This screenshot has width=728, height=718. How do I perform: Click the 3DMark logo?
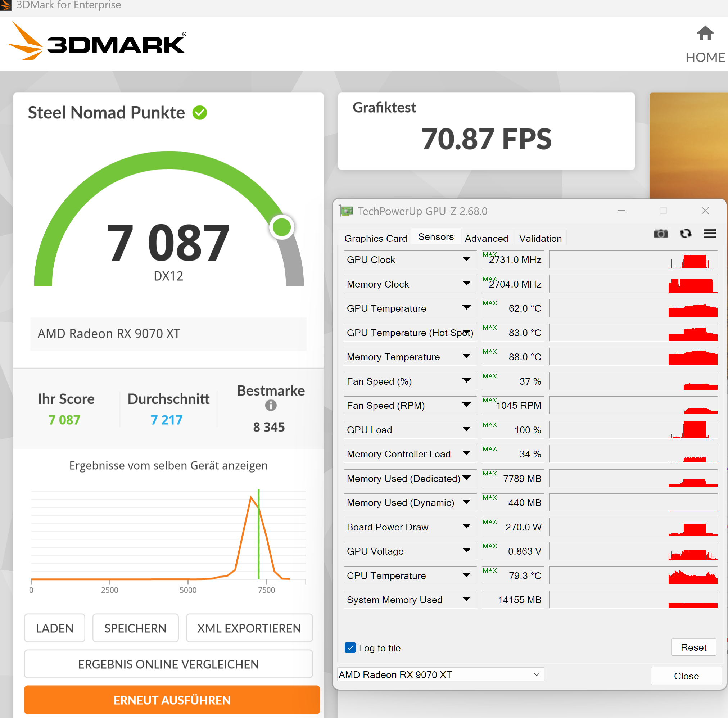(x=96, y=42)
